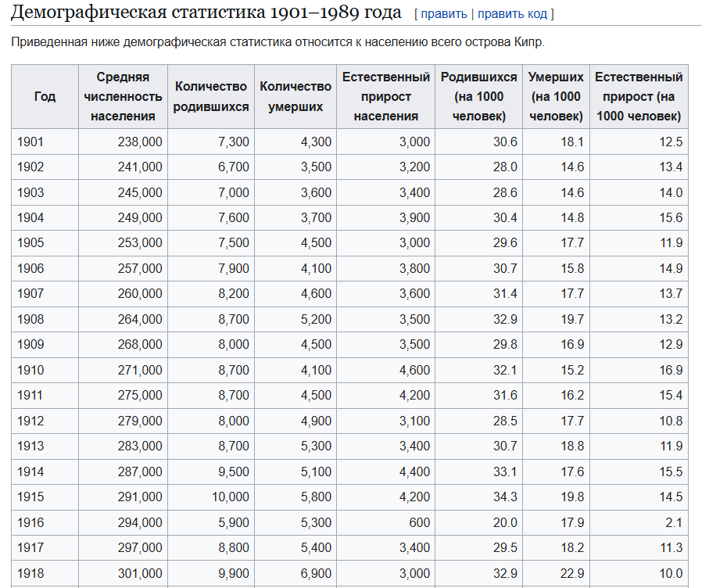Click the 301,000 population cell for 1918
The image size is (702, 588).
coord(123,573)
